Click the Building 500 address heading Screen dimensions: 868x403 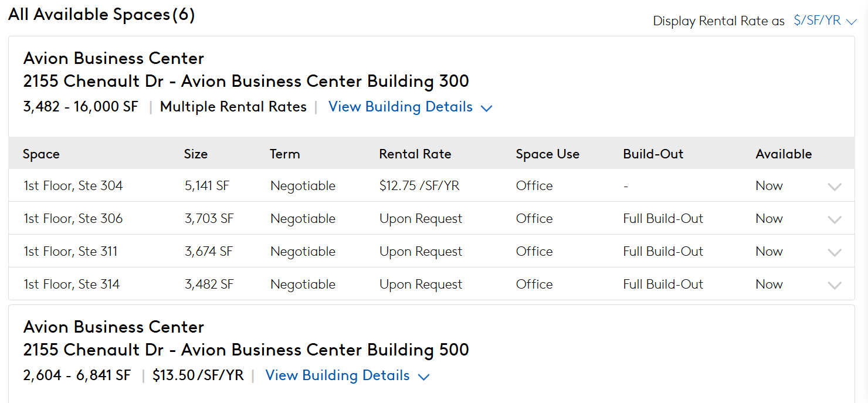[246, 350]
